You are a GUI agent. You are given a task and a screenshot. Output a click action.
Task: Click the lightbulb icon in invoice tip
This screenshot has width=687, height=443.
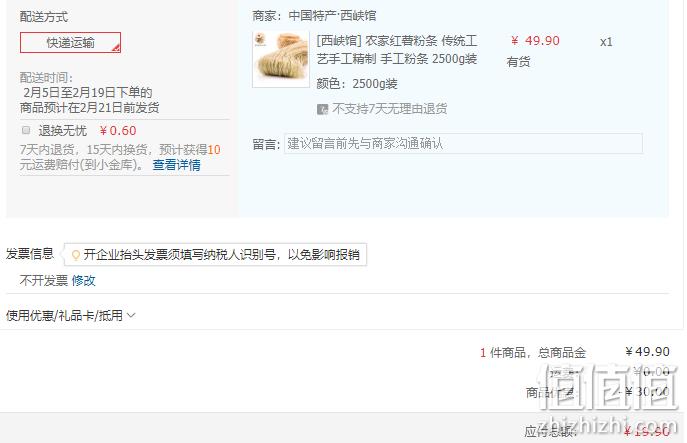76,255
